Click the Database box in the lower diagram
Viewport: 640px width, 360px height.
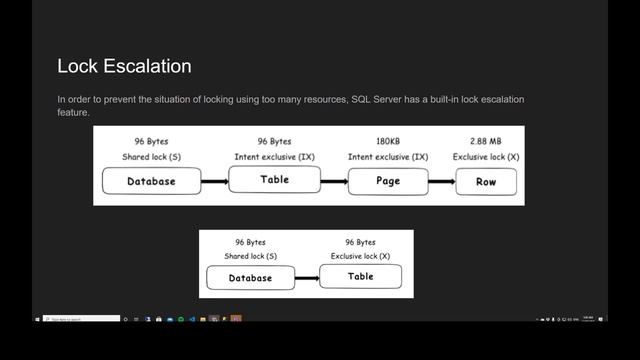click(x=251, y=278)
